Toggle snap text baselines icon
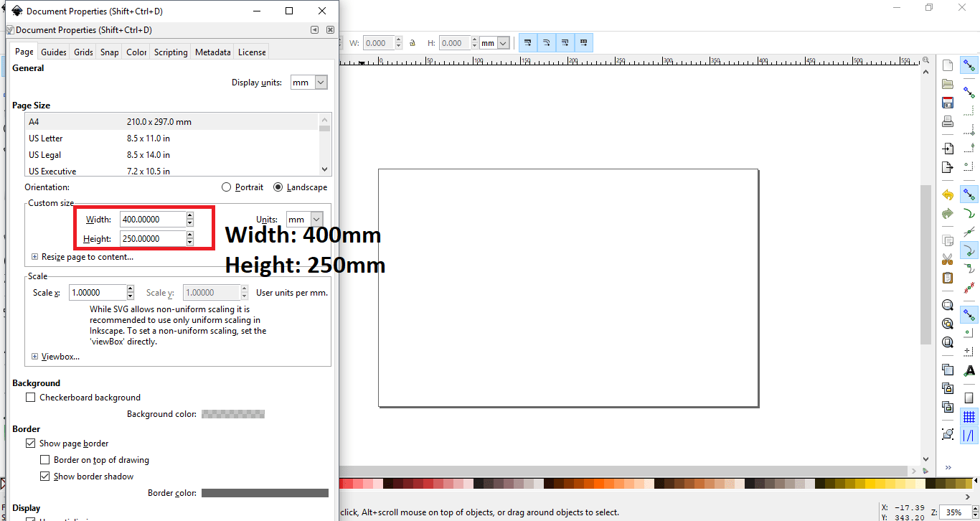 (x=969, y=371)
